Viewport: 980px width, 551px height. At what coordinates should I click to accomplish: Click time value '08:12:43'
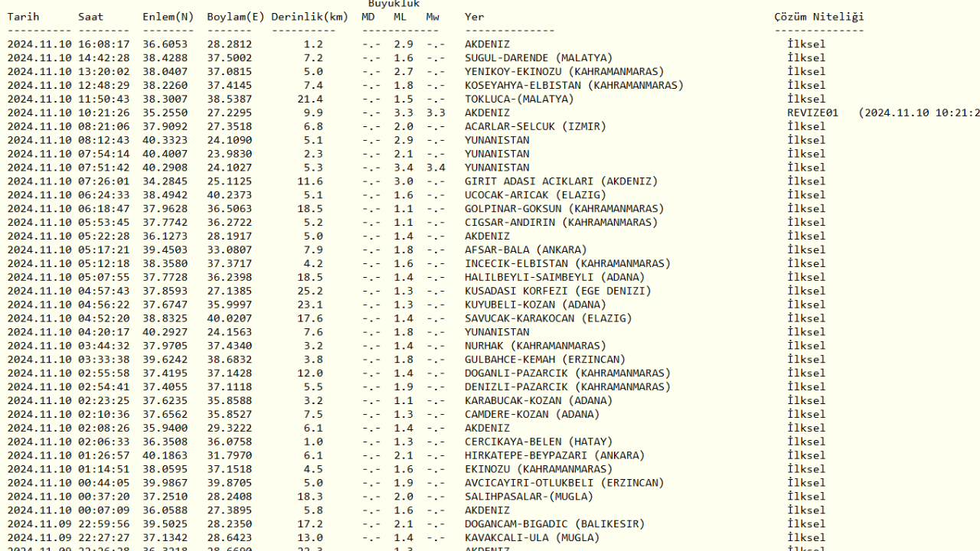pyautogui.click(x=104, y=141)
